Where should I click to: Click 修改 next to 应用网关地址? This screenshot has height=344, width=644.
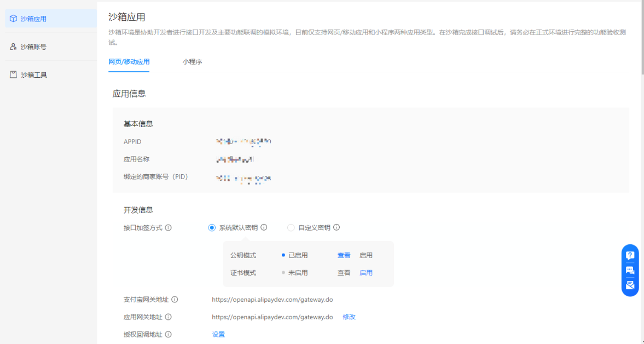coord(349,317)
